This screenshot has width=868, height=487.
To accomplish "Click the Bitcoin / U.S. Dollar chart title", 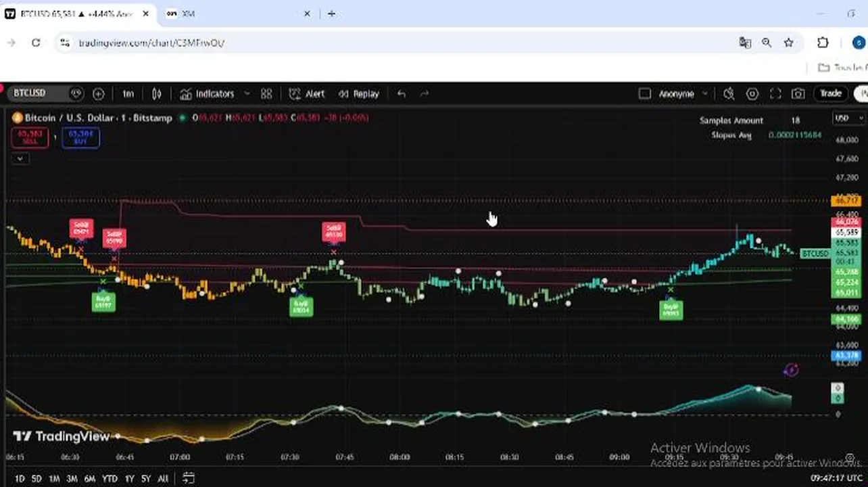I will 70,118.
